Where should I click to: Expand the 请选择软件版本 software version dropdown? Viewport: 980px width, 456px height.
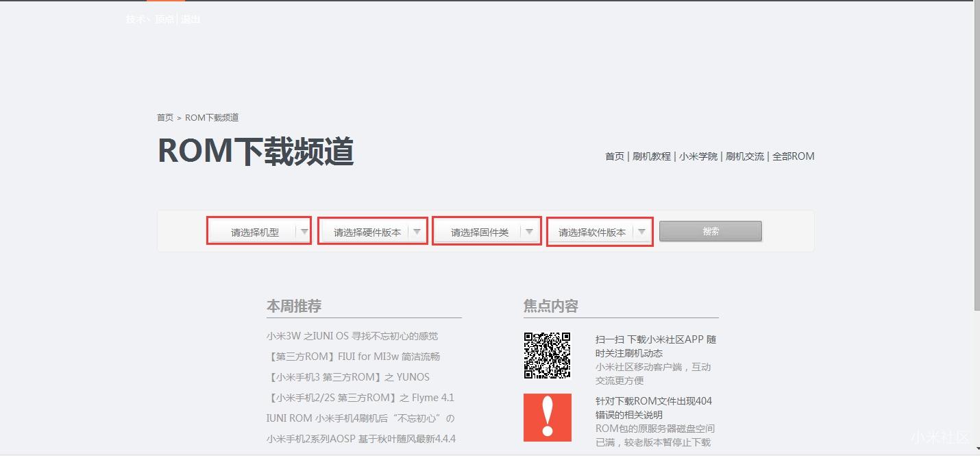click(599, 231)
